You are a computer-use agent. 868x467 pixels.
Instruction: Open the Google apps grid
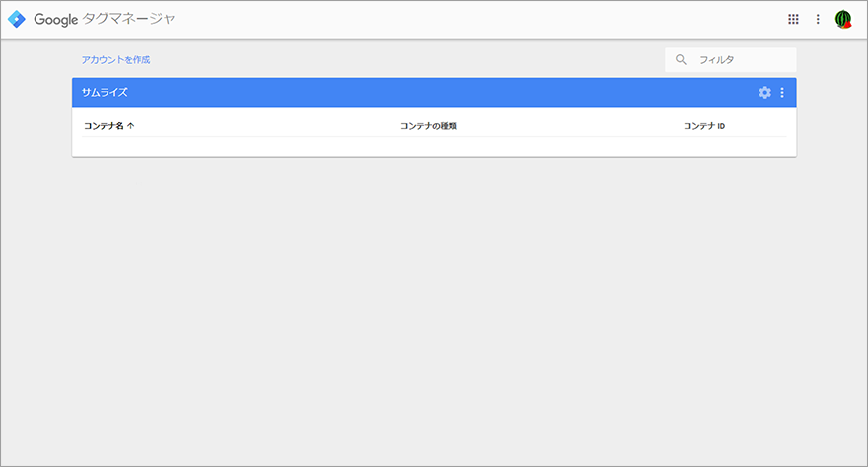click(x=793, y=19)
